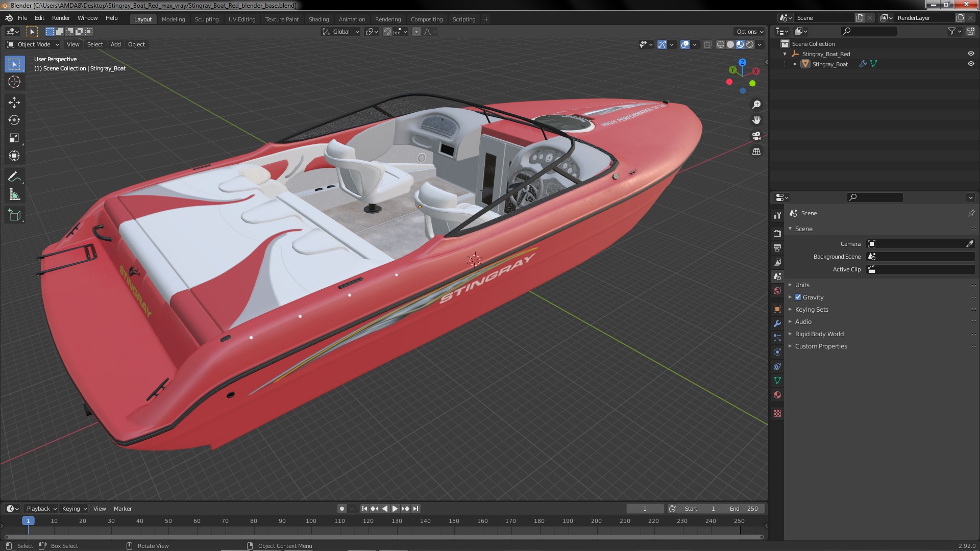Image resolution: width=980 pixels, height=551 pixels.
Task: Open the Keying dropdown in timeline
Action: pyautogui.click(x=75, y=509)
